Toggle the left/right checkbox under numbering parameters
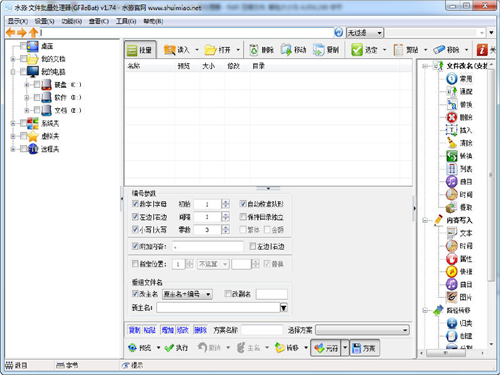This screenshot has height=375, width=500. point(135,217)
